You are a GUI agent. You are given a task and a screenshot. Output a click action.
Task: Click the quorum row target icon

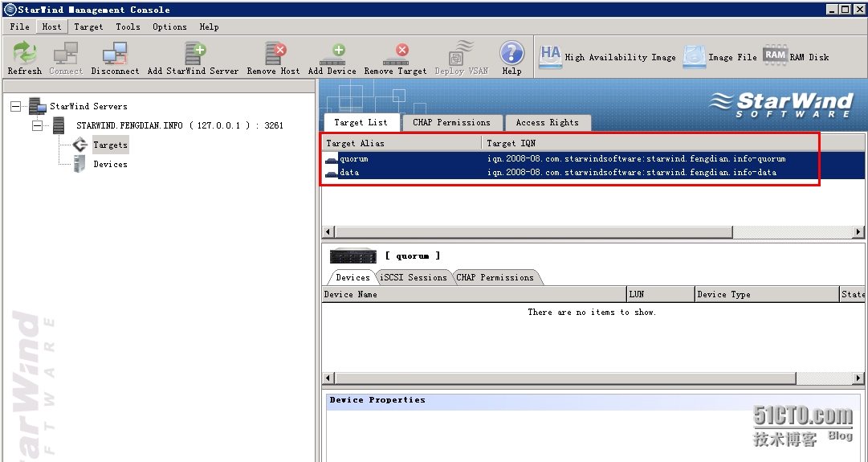(x=332, y=160)
